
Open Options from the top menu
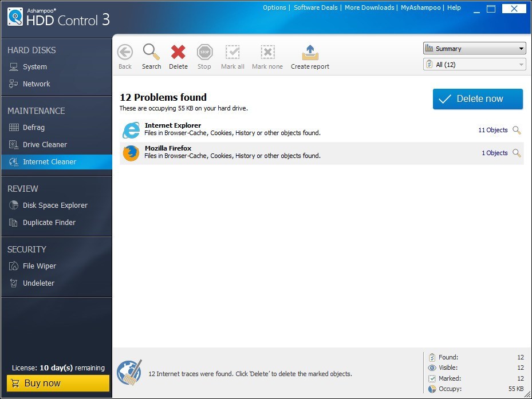(274, 7)
